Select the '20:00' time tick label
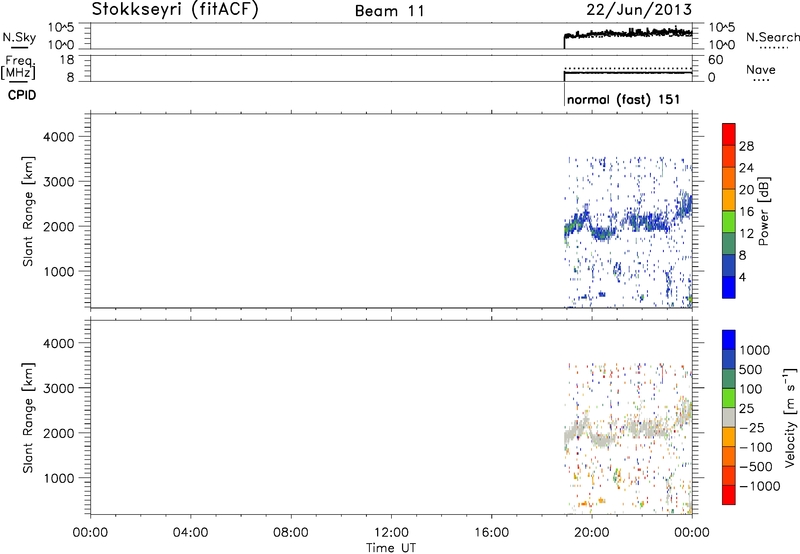 pos(591,533)
